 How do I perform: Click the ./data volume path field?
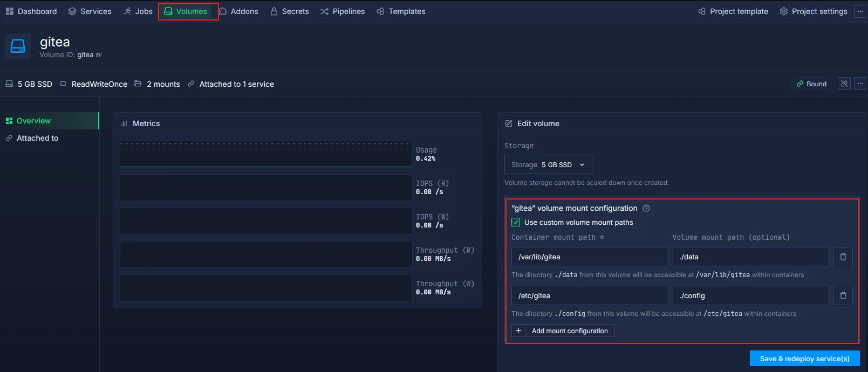pos(750,257)
